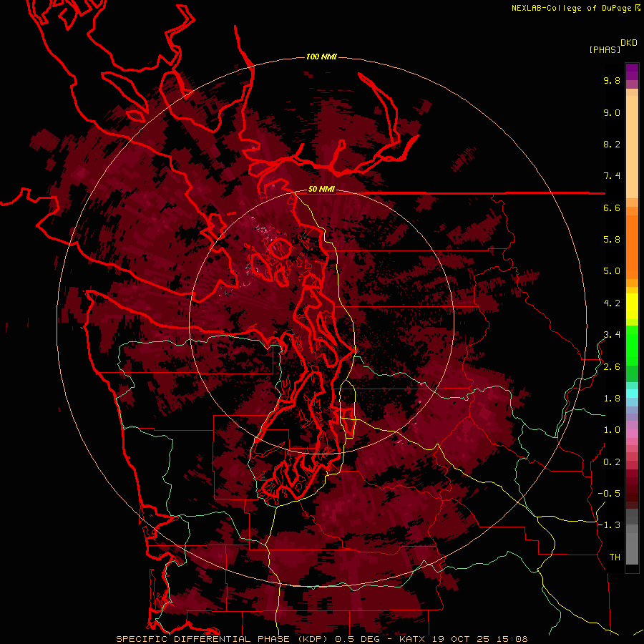644x644 pixels.
Task: Click the 6.6 legend value
Action: point(612,208)
